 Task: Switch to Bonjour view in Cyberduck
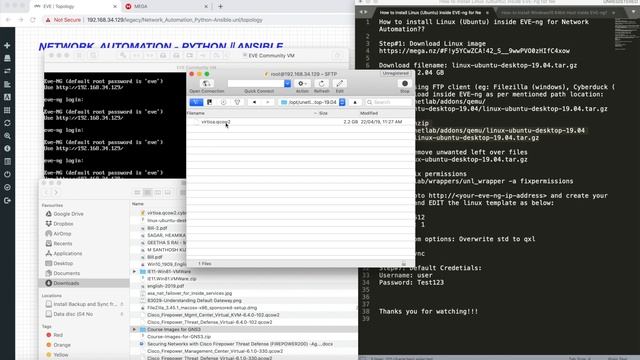point(237,102)
